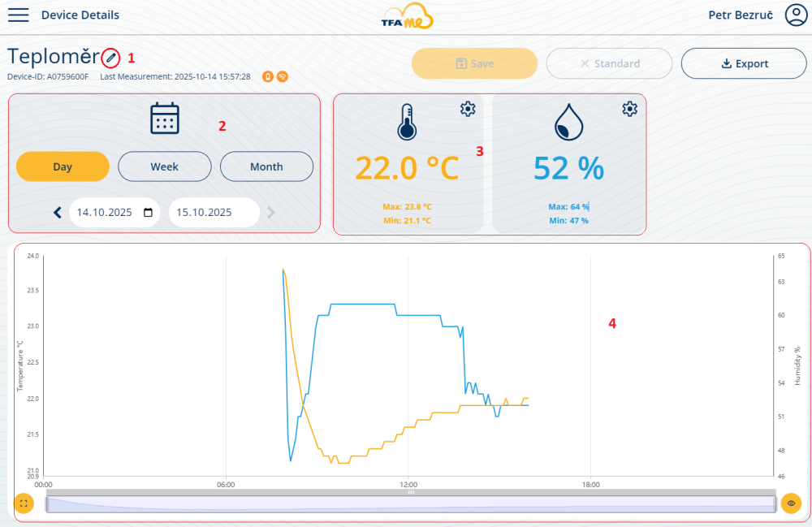Screen dimensions: 812x527
Task: Switch to the Month range
Action: [266, 166]
